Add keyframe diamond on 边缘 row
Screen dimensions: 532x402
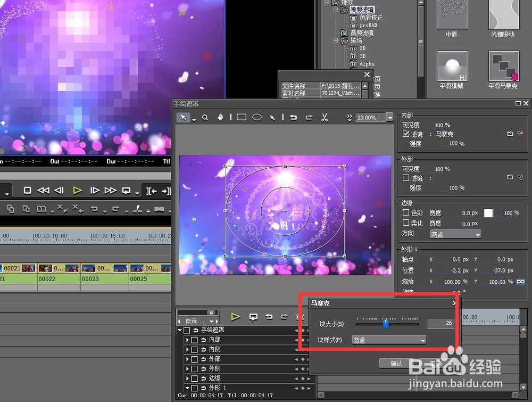(303, 379)
